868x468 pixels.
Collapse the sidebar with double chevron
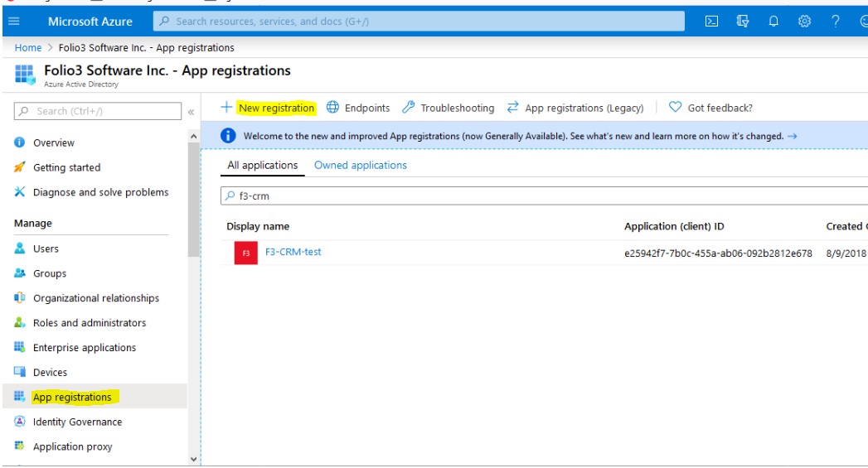tap(191, 112)
